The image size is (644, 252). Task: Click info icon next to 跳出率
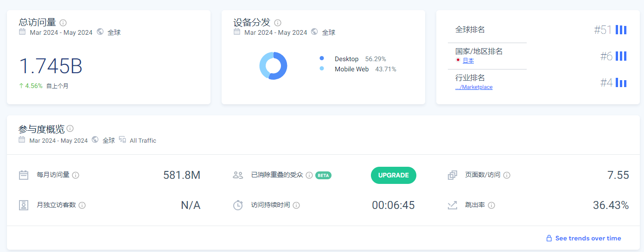tap(491, 205)
